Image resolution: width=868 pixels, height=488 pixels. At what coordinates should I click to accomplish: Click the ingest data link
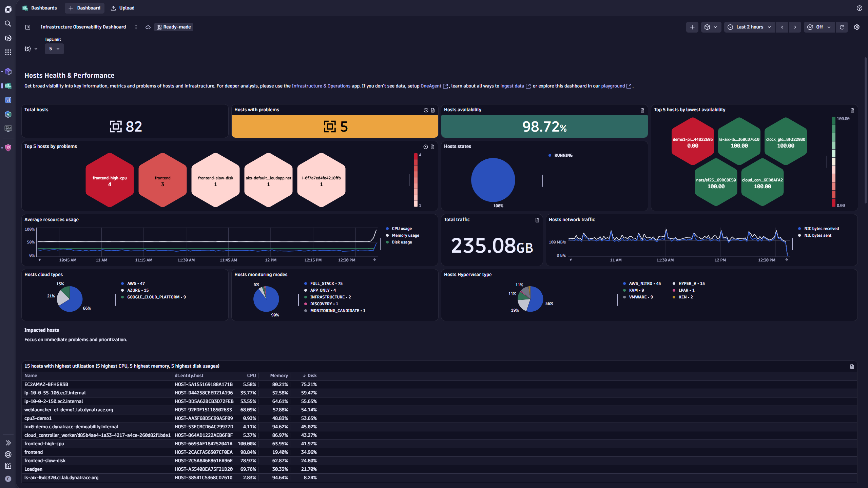(x=512, y=86)
